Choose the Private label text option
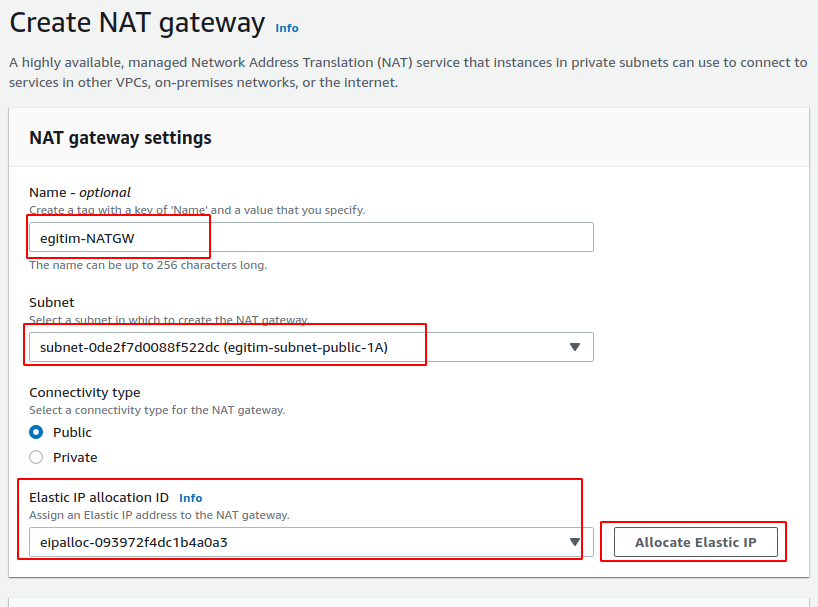This screenshot has width=818, height=607. (75, 457)
